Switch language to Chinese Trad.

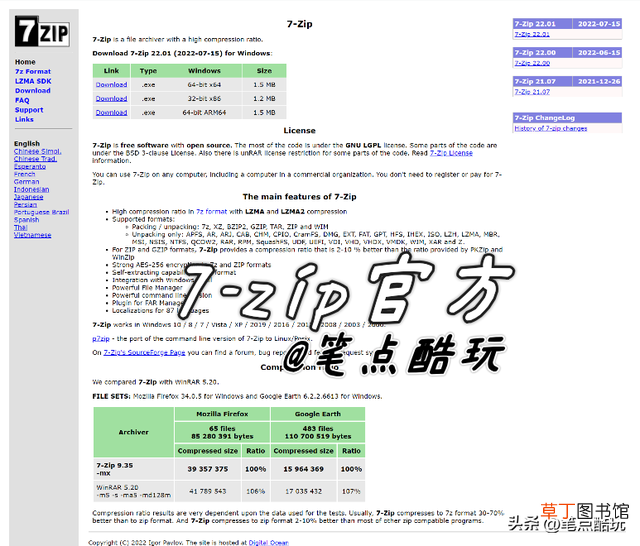[35, 159]
